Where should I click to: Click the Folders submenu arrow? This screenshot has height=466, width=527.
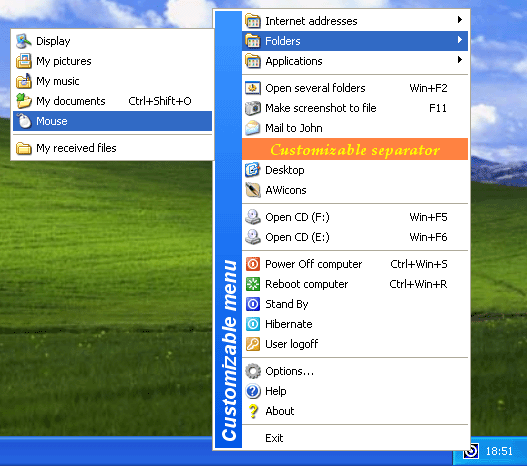coord(460,40)
